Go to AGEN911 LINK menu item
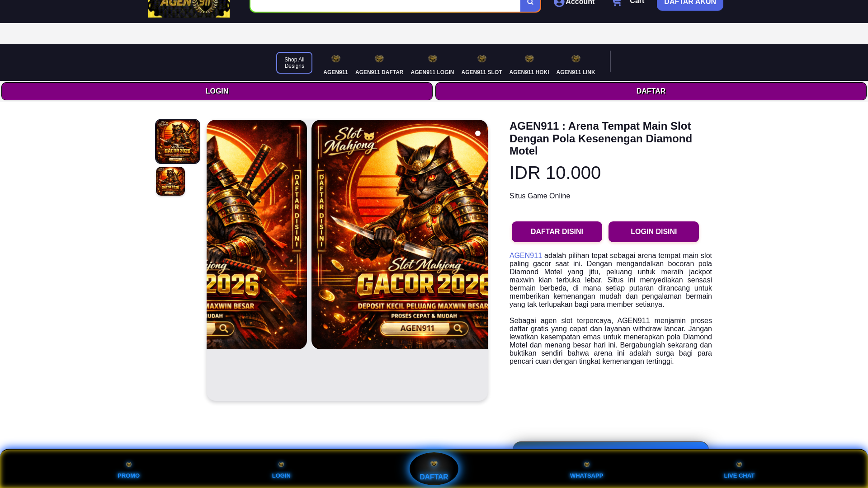868x488 pixels. pyautogui.click(x=575, y=65)
